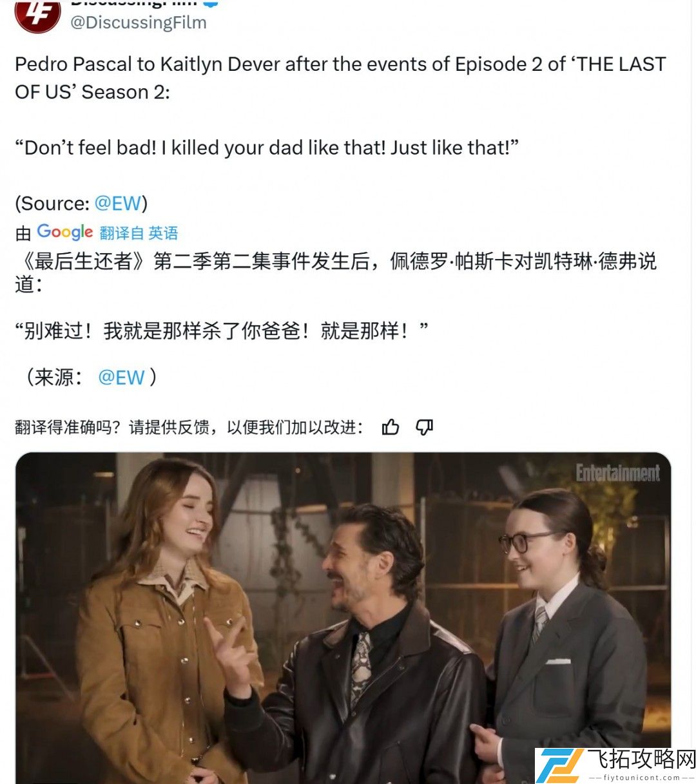Click the 翻译自 英语 translation link
Screen dimensions: 696x784
click(x=139, y=233)
